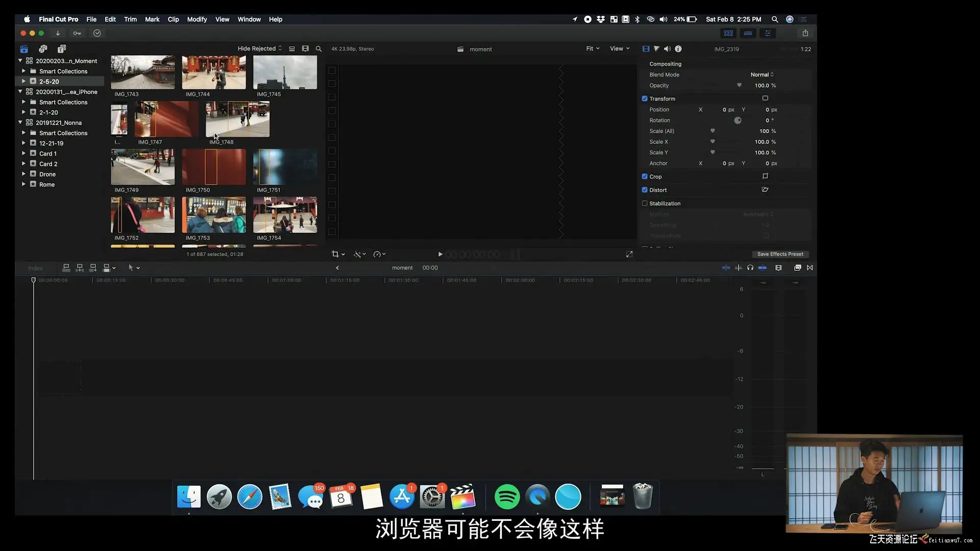Click the browser search magnifier icon

point(318,49)
